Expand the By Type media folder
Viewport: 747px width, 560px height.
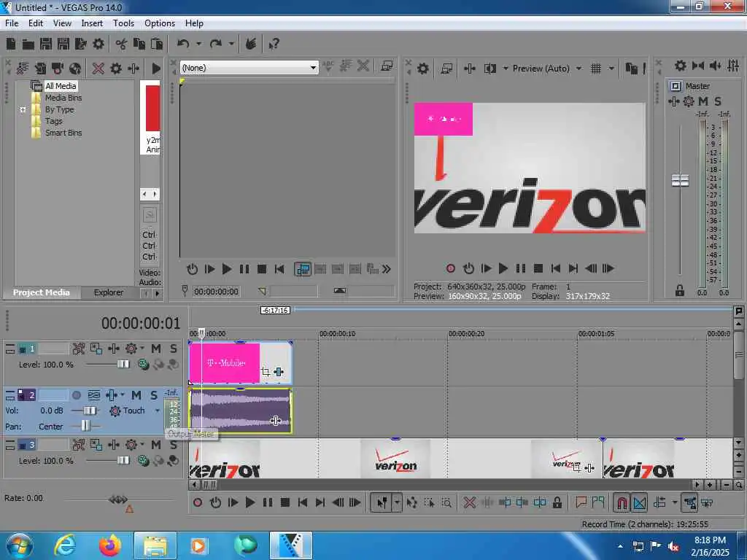point(23,109)
